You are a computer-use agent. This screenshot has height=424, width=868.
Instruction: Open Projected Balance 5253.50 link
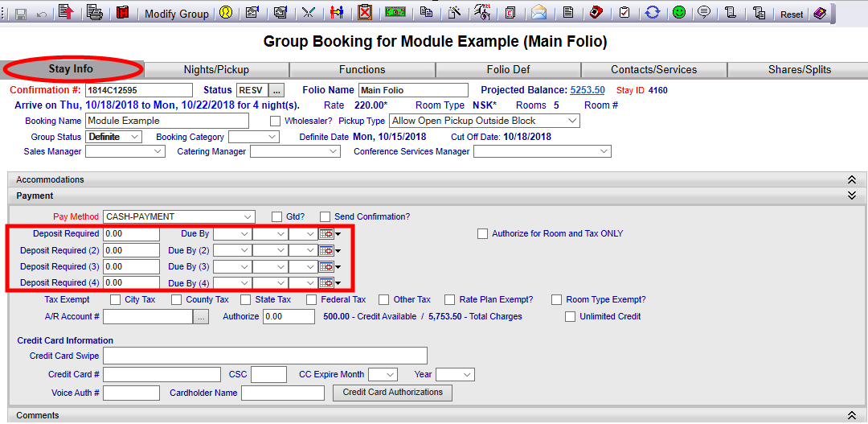[588, 90]
